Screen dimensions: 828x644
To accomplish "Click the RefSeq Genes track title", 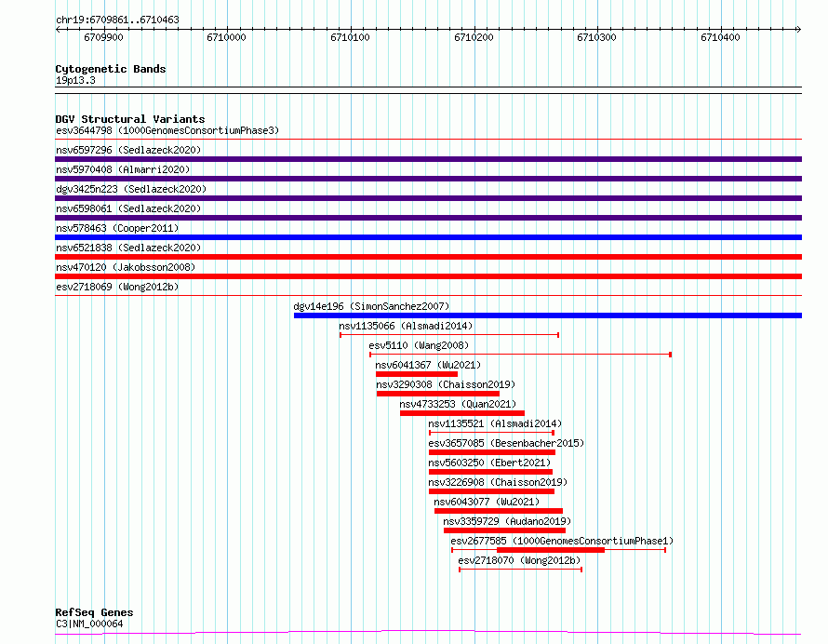I will [94, 613].
